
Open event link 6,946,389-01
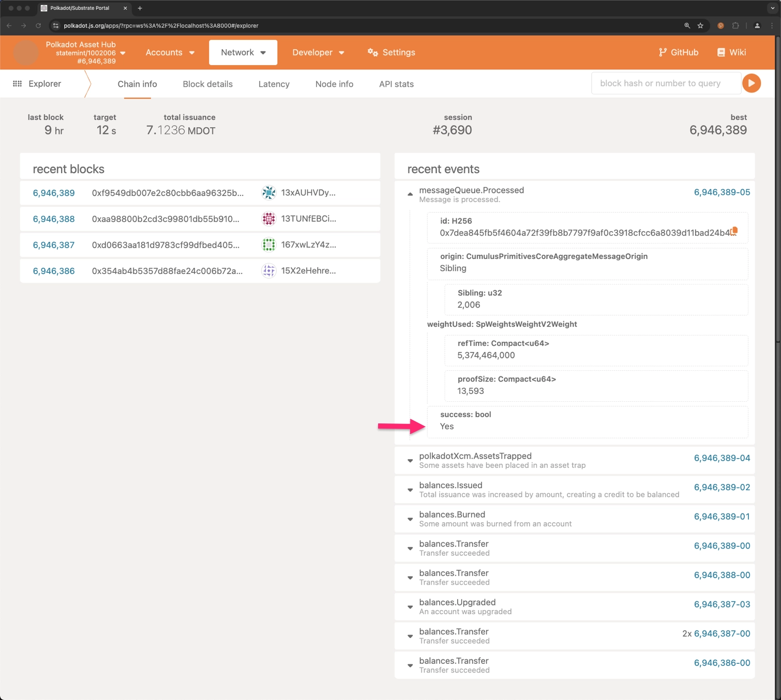[722, 516]
